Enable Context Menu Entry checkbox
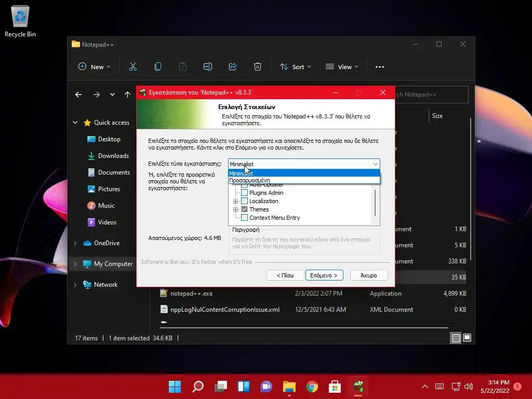532x399 pixels. (x=244, y=218)
